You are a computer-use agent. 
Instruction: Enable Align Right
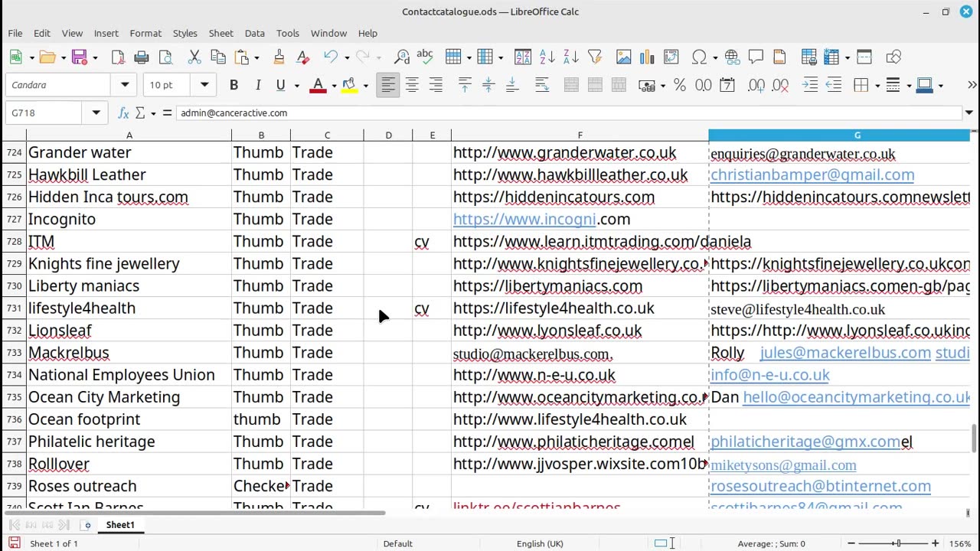pos(436,85)
